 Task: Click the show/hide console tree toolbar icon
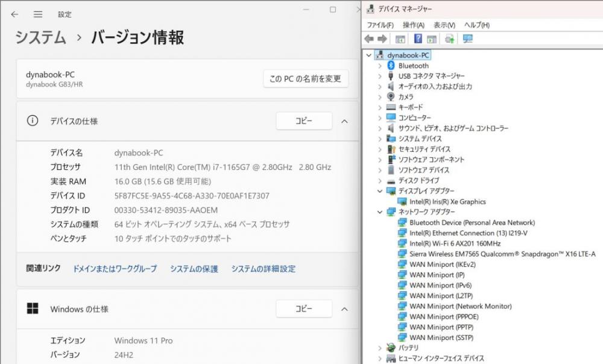tap(400, 39)
